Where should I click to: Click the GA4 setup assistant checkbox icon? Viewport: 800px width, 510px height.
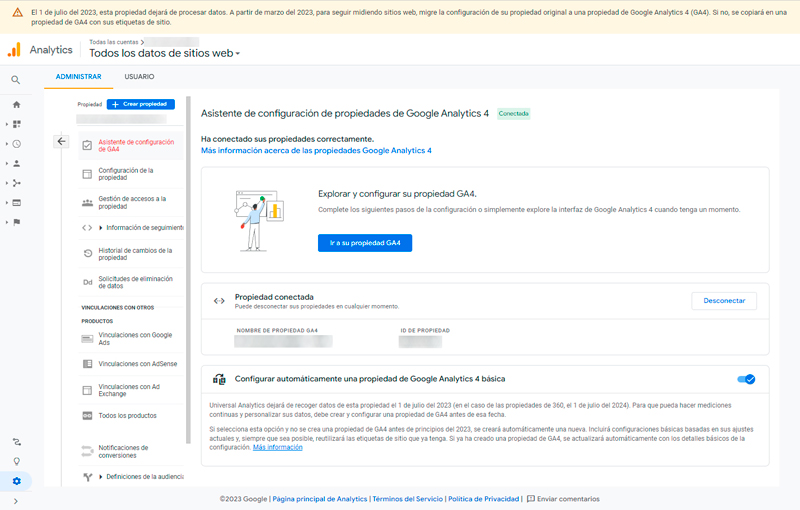coord(87,145)
